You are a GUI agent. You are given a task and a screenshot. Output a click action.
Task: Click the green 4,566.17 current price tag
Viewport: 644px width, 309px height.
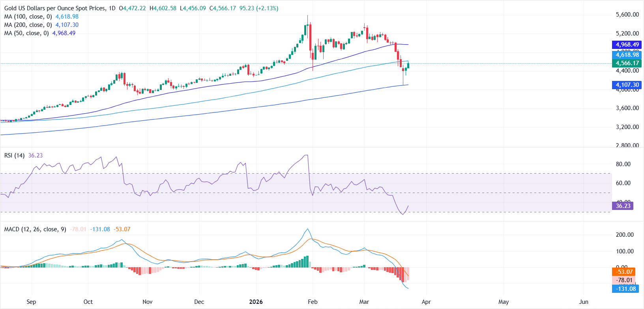pos(627,63)
